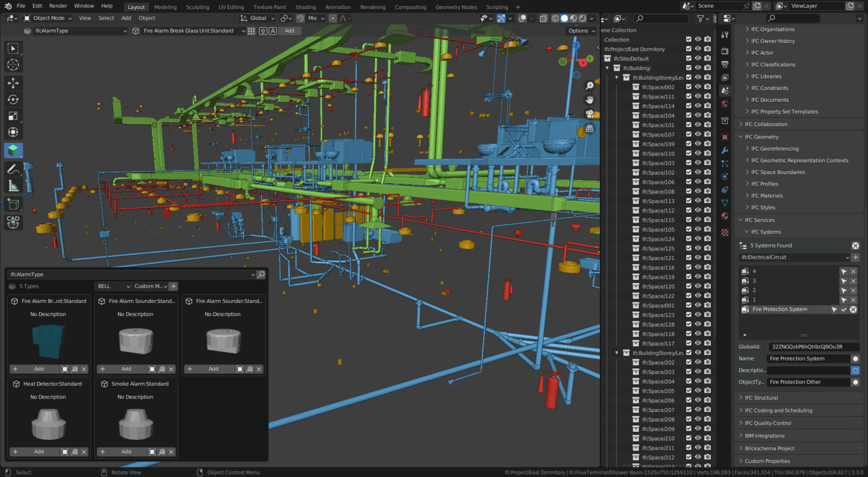Click Add under Heat Detector:Standard
This screenshot has width=868, height=477.
(x=38, y=452)
